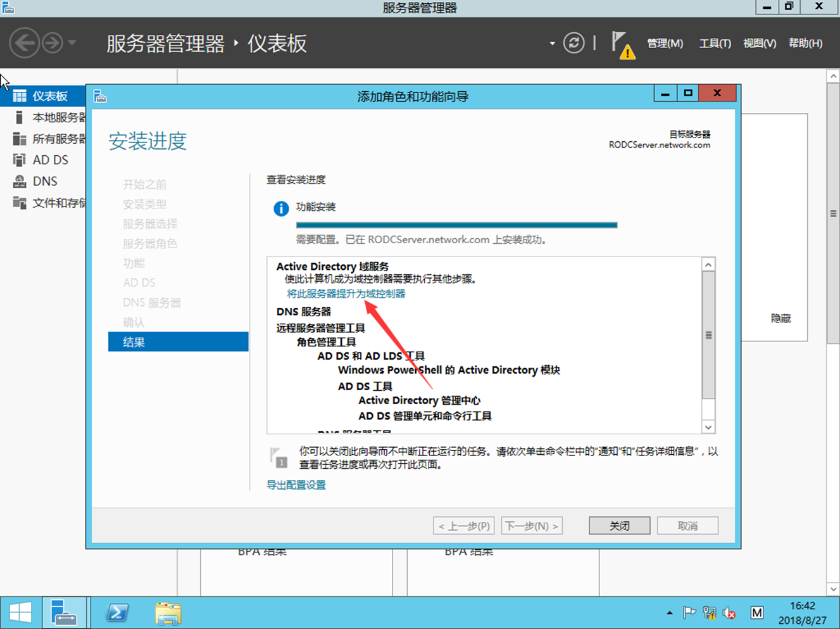Click the 取消 button in wizard
The height and width of the screenshot is (629, 840).
point(687,526)
